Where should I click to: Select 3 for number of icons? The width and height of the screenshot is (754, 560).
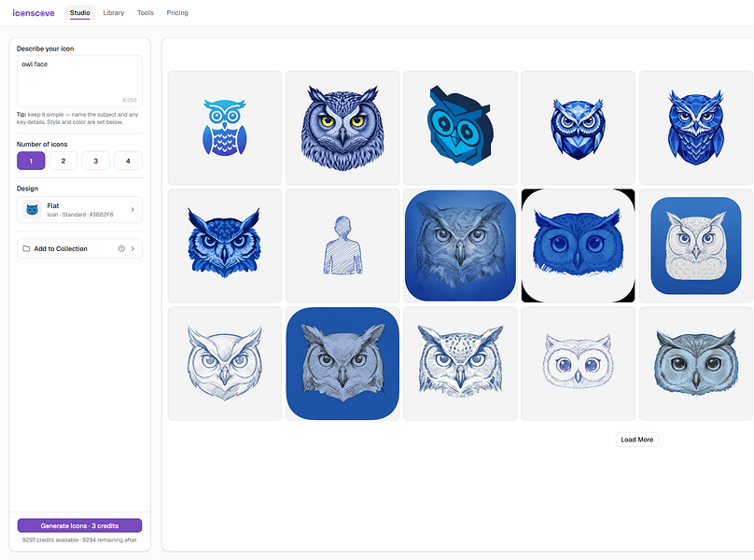pyautogui.click(x=96, y=161)
